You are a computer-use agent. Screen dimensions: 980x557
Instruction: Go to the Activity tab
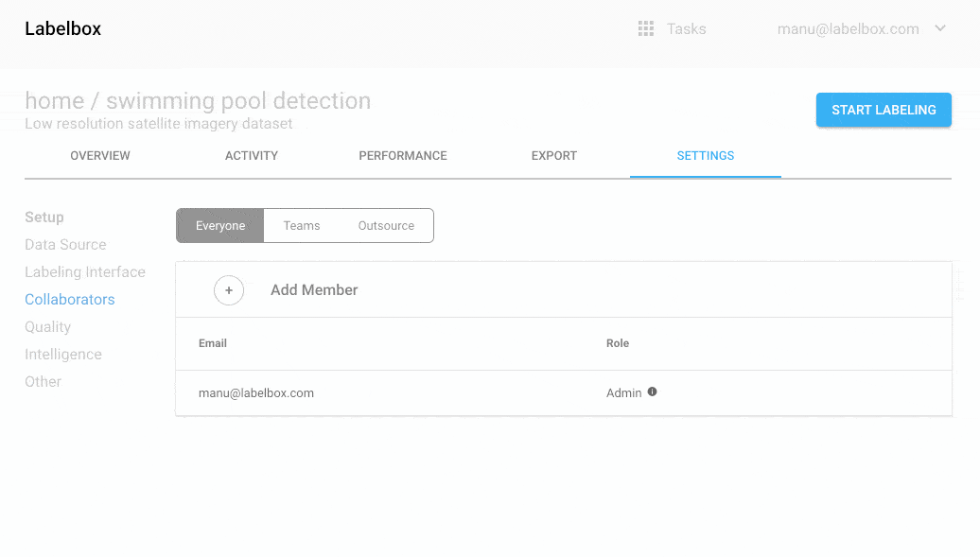252,156
